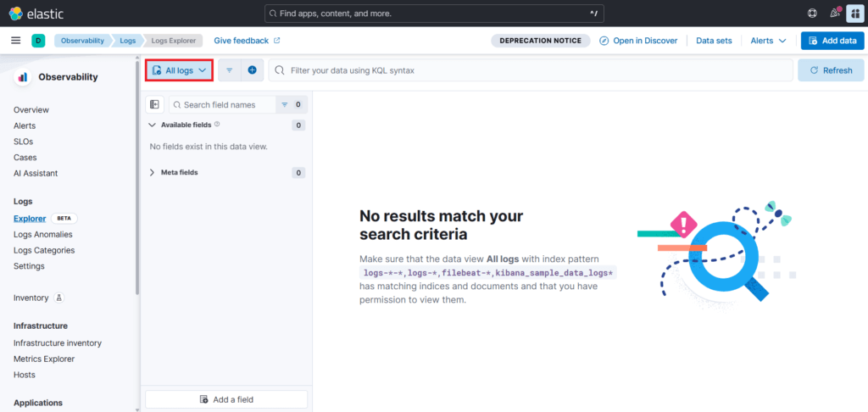Open the D space selector avatar

[38, 41]
